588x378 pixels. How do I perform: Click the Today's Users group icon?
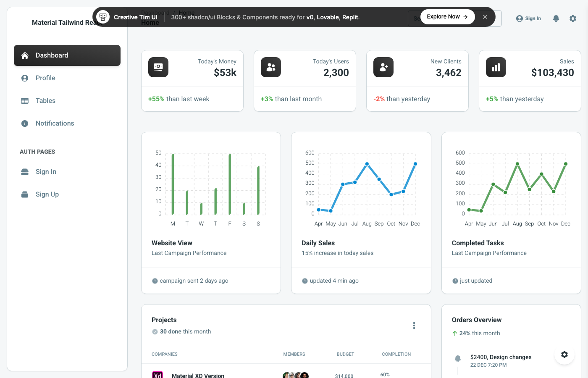271,67
